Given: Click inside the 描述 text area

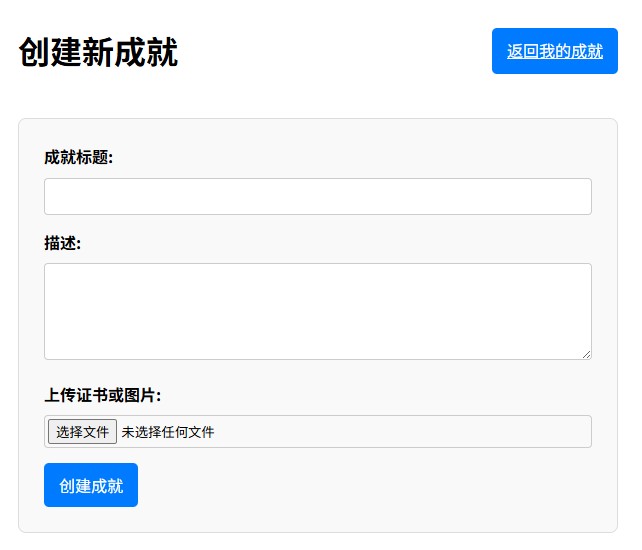Looking at the screenshot, I should pos(317,311).
